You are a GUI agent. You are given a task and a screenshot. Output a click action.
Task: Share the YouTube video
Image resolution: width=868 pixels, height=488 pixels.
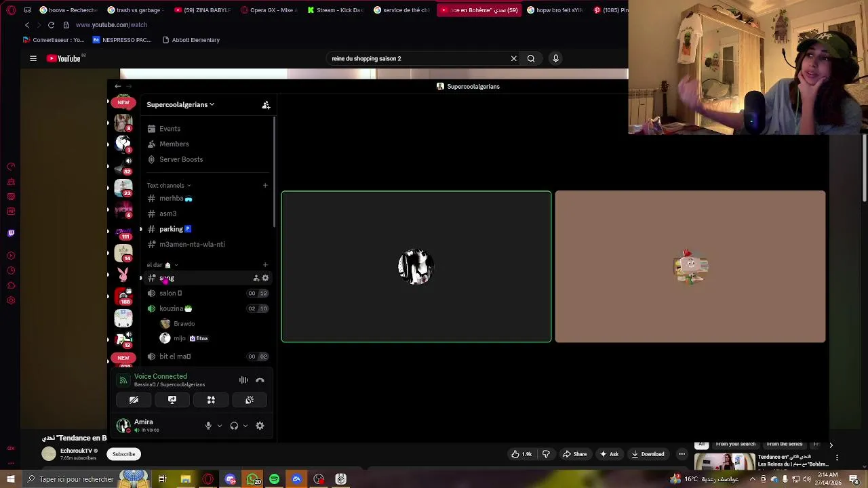tap(574, 454)
